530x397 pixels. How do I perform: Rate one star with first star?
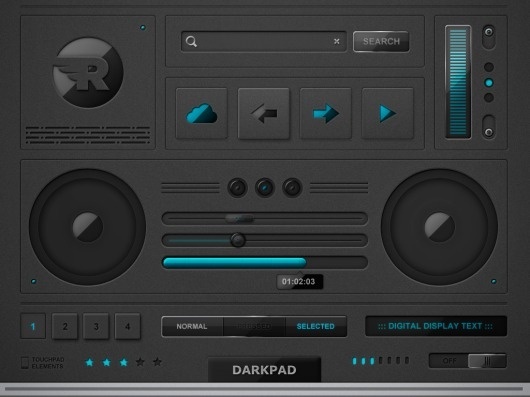pos(90,362)
